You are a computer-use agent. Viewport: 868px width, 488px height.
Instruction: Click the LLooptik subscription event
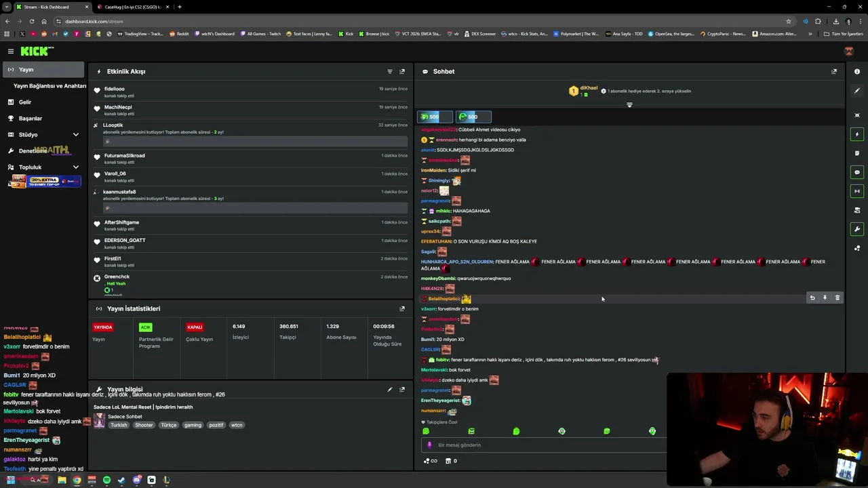tap(251, 134)
